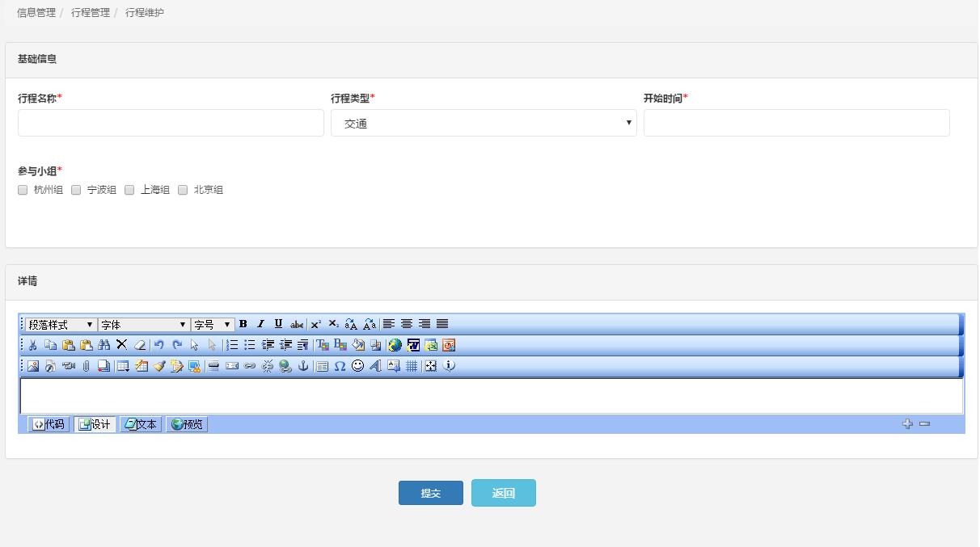Screen dimensions: 980x547
Task: Click 信息管理 breadcrumb
Action: (x=36, y=13)
